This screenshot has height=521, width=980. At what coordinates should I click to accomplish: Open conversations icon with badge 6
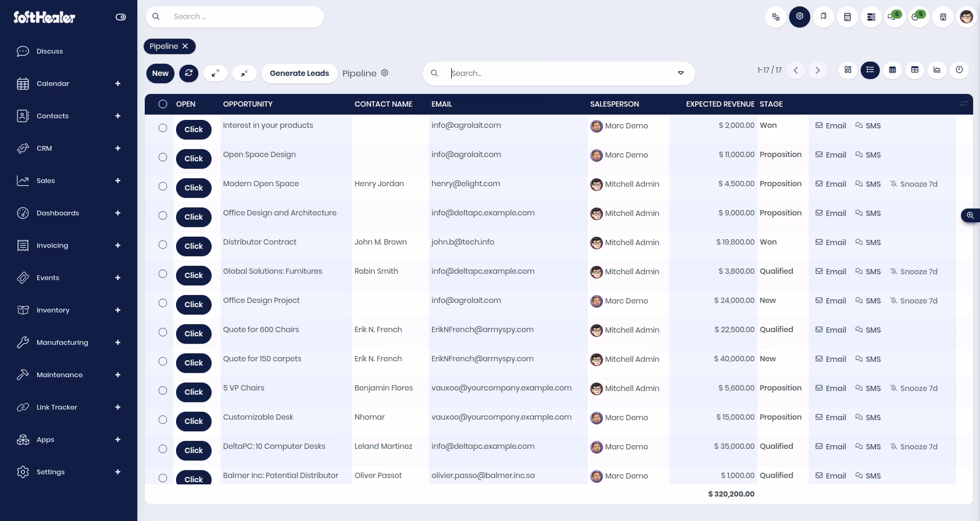point(894,17)
